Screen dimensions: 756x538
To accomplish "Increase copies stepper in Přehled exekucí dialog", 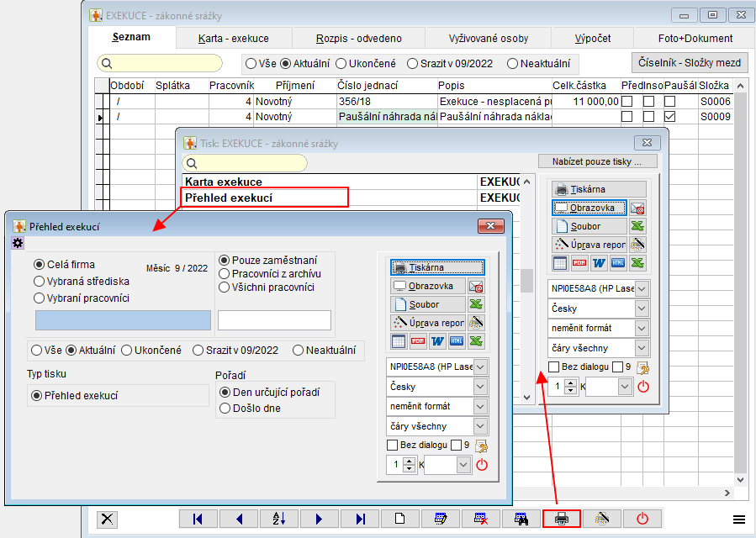I will 410,462.
